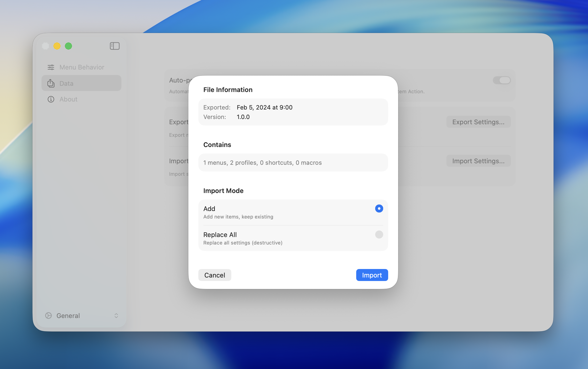
Task: Click the General gear icon at bottom left
Action: 49,315
